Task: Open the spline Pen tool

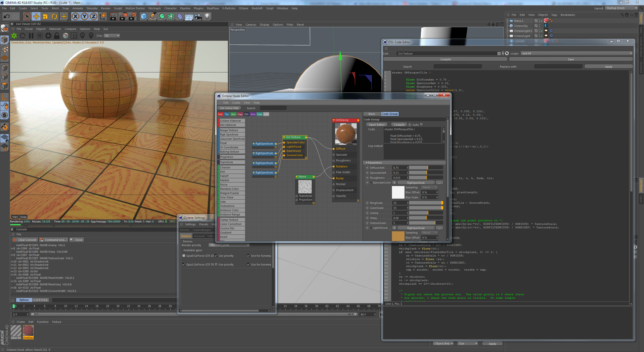Action: [153, 17]
